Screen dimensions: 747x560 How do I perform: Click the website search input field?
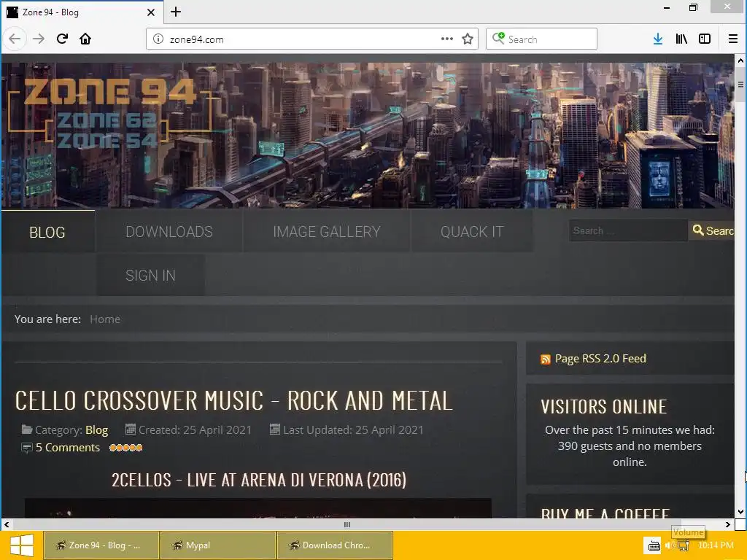pos(628,230)
